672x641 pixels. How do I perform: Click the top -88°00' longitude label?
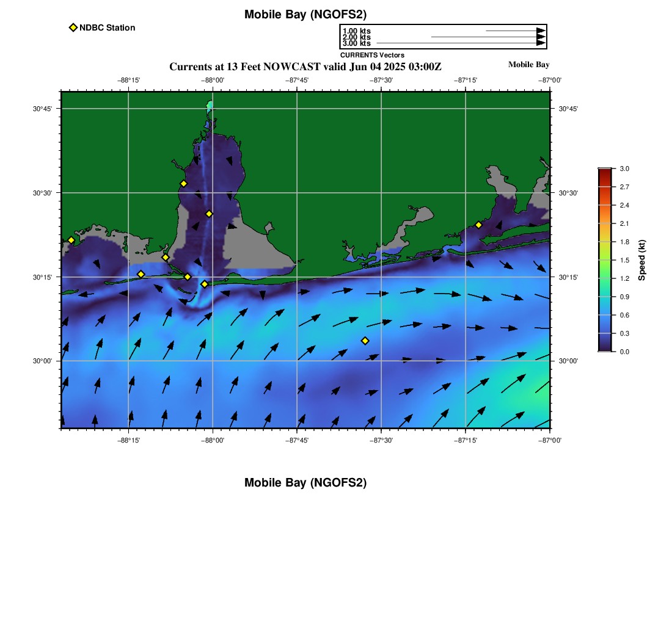[x=213, y=80]
